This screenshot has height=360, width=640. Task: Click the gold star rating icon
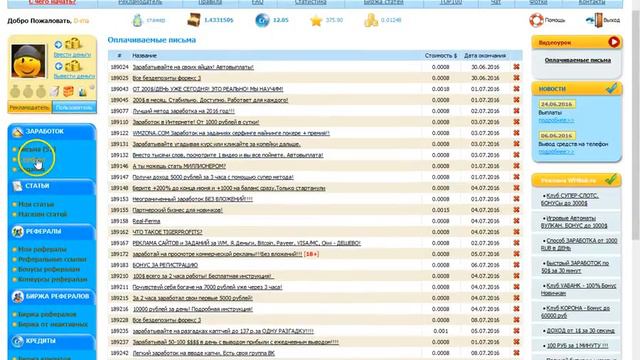[316, 20]
